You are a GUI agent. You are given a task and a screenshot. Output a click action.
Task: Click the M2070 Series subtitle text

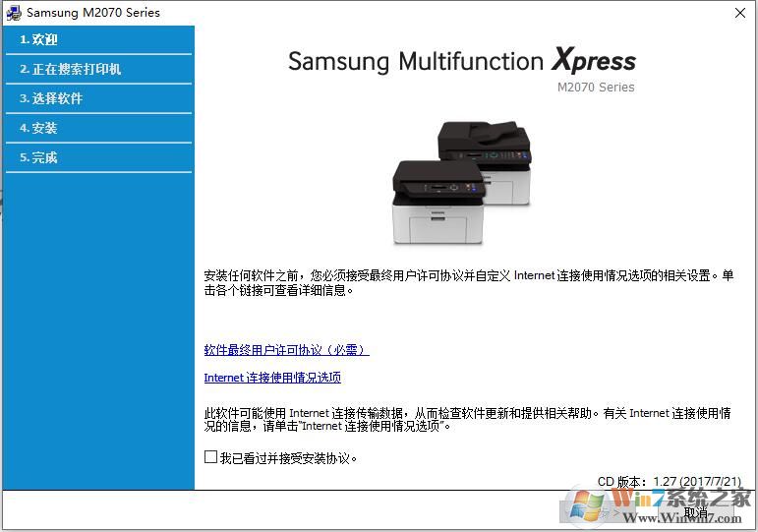[596, 88]
